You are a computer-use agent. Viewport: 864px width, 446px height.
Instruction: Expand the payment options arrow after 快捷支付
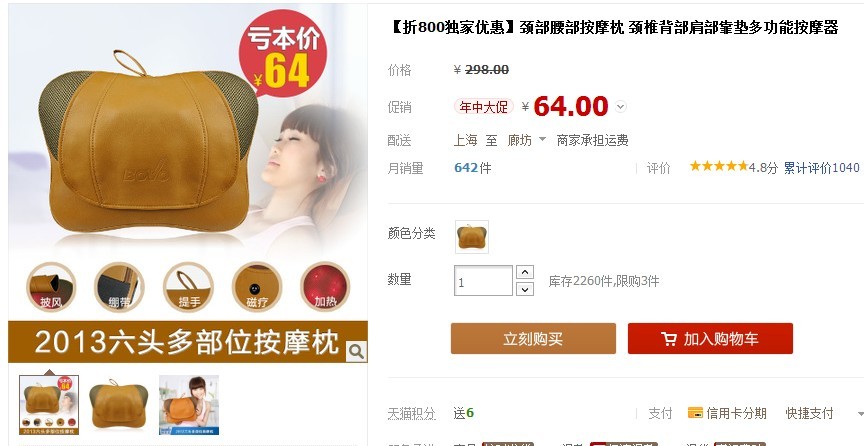click(x=860, y=413)
